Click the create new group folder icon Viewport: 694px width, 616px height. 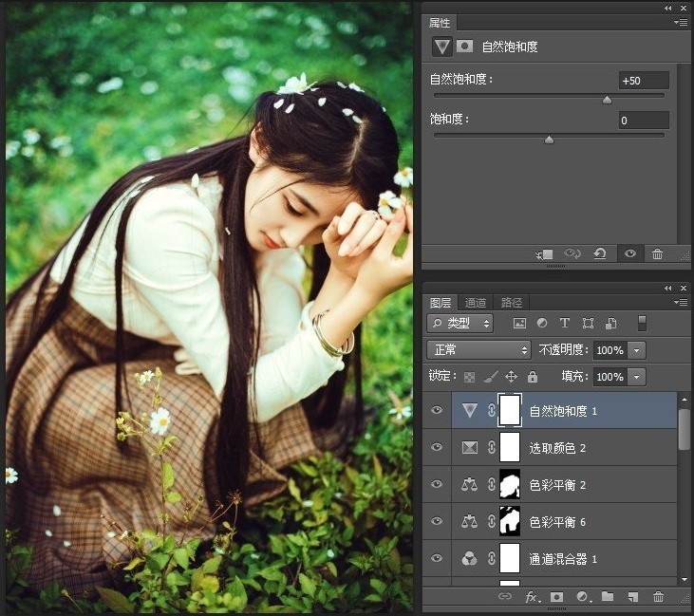608,597
